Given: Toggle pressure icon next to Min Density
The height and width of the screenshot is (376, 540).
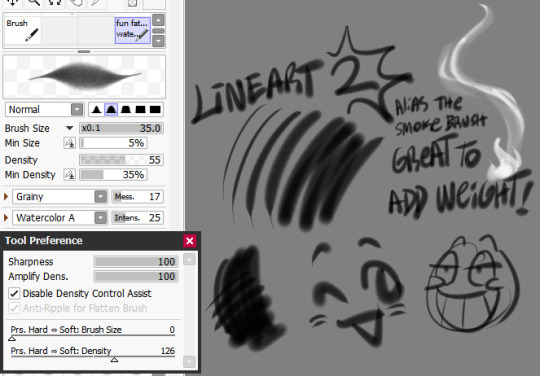Looking at the screenshot, I should tap(70, 175).
